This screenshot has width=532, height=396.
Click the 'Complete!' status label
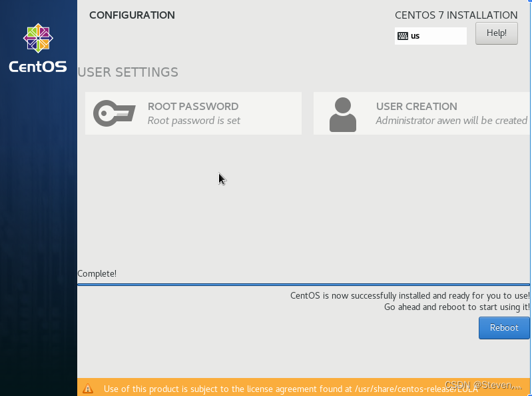[x=97, y=273]
